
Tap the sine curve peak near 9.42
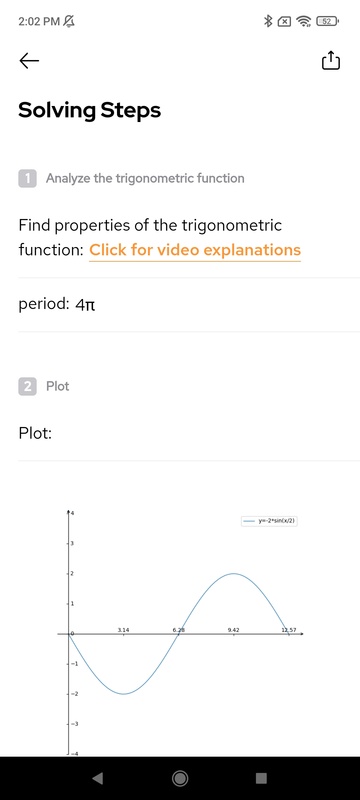click(x=234, y=573)
